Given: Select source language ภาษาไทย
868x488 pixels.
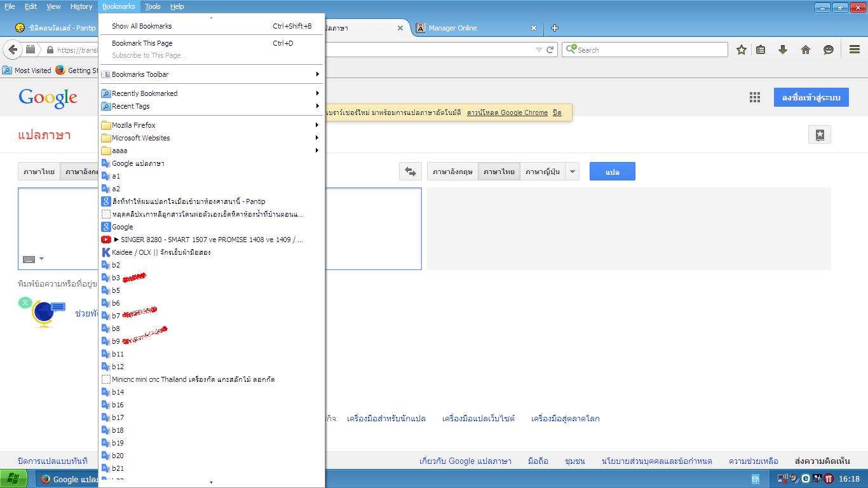Looking at the screenshot, I should [x=39, y=172].
